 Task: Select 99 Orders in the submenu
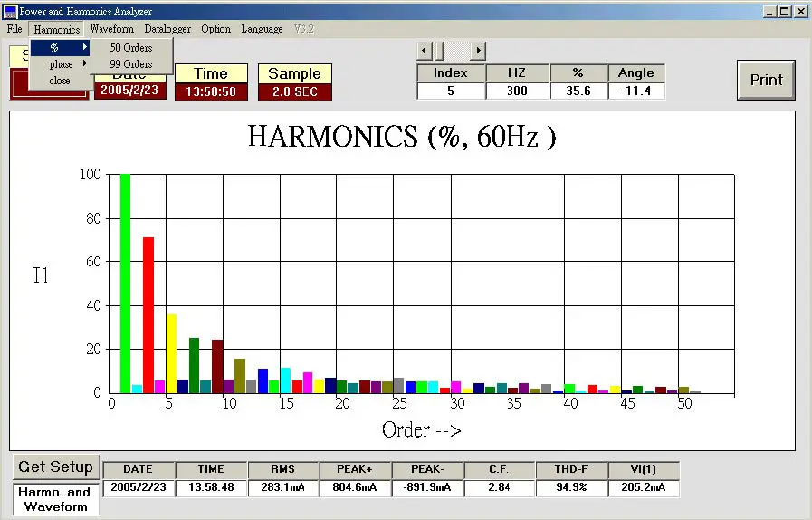131,64
